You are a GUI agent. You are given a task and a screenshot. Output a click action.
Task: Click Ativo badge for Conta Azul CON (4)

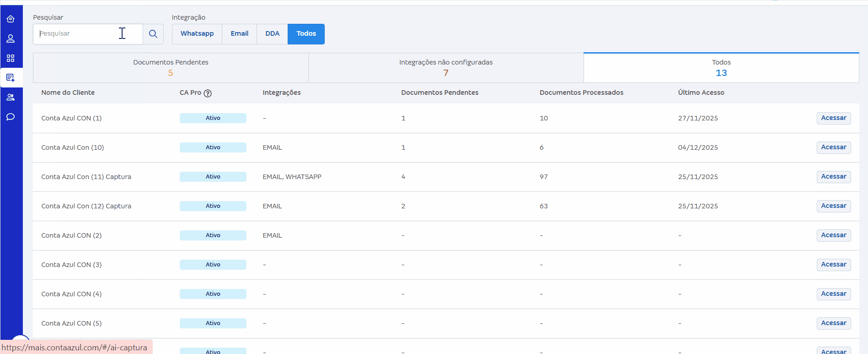(x=213, y=294)
